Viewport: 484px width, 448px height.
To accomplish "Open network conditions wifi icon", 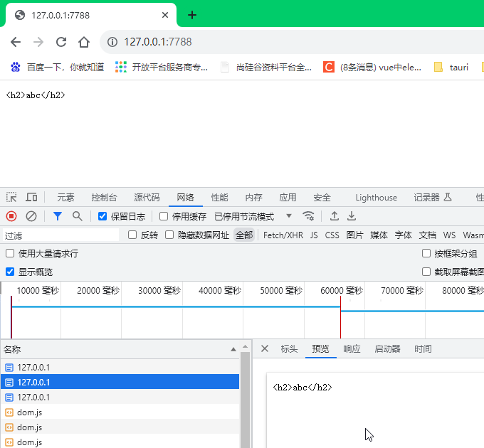I will pyautogui.click(x=308, y=216).
